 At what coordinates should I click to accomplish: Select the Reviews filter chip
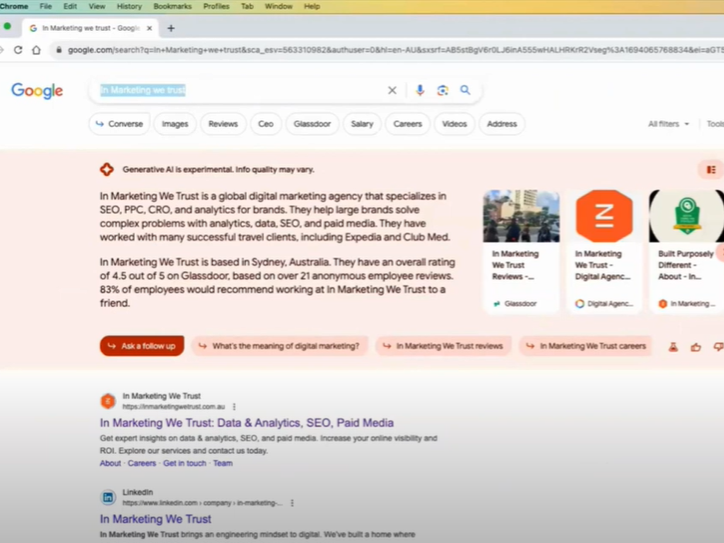point(223,124)
